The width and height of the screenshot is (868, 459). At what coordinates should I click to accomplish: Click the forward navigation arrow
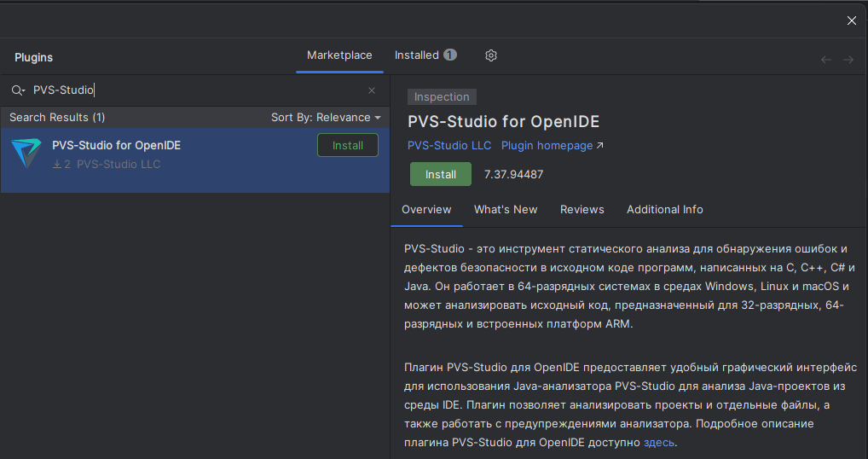pos(848,60)
